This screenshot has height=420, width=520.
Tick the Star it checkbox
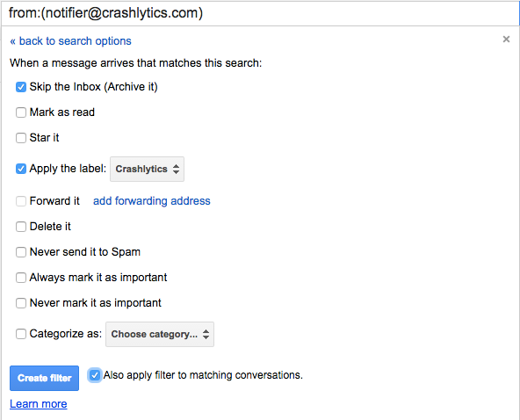(x=21, y=138)
